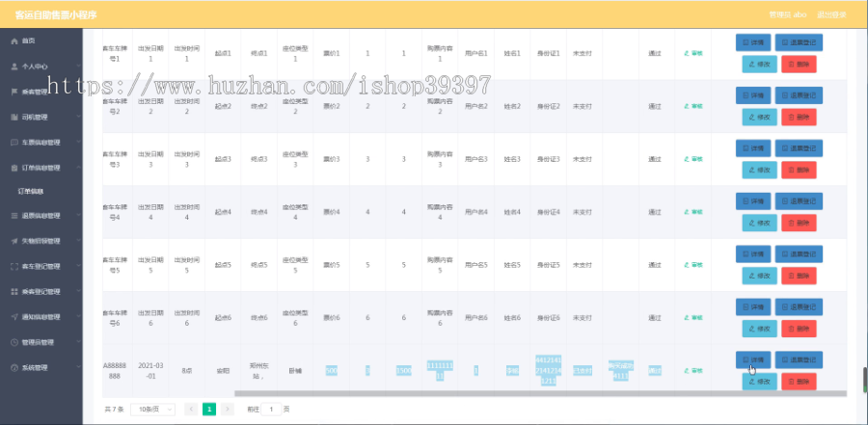Click 审核 link in the 起点5 row

click(693, 264)
